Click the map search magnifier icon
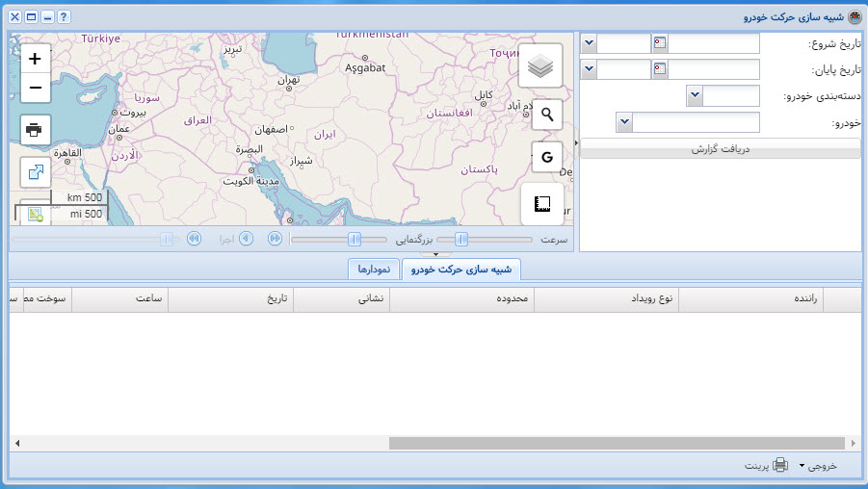Viewport: 868px width, 489px height. [547, 115]
